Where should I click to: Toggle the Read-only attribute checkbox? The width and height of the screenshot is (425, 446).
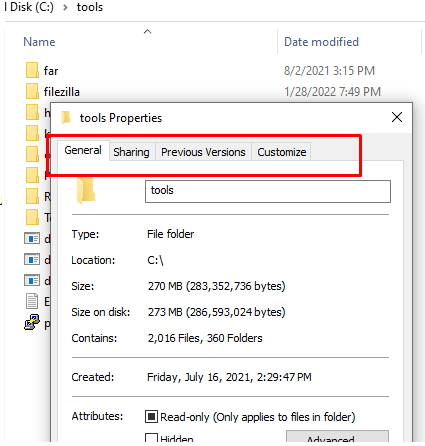click(151, 417)
